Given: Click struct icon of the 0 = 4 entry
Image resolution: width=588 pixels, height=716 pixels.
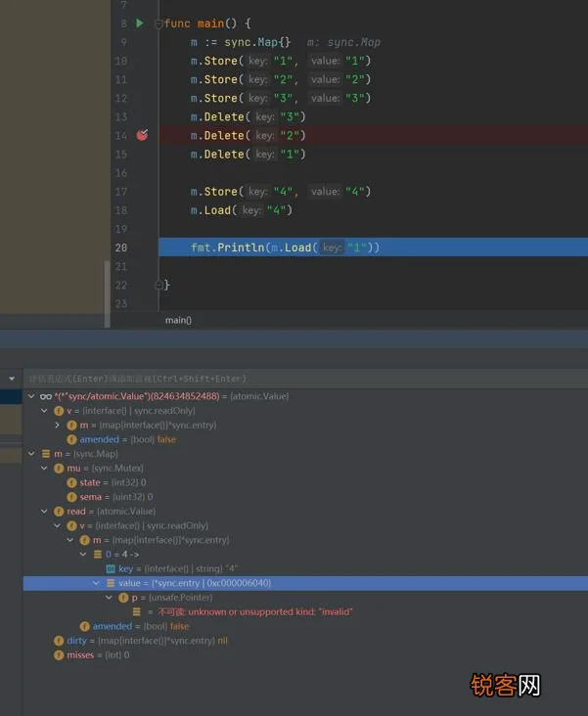Looking at the screenshot, I should (x=98, y=555).
